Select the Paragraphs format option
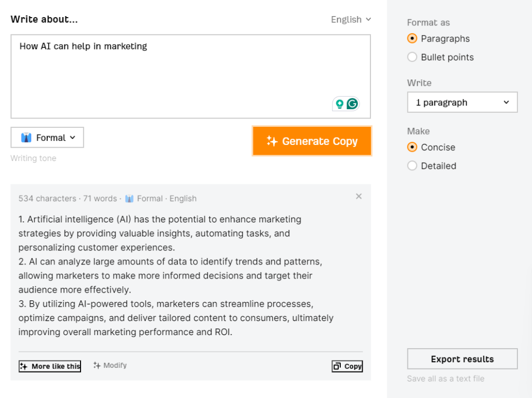Viewport: 532px width, 398px height. pos(412,38)
